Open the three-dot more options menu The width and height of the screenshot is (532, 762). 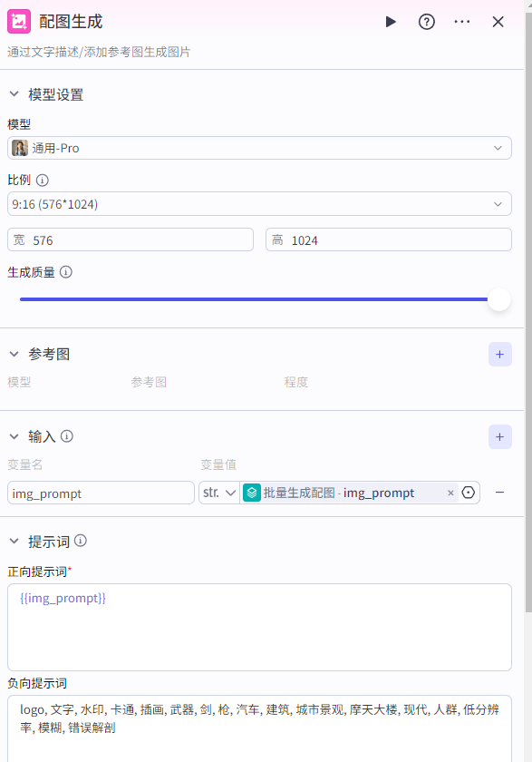pos(462,22)
